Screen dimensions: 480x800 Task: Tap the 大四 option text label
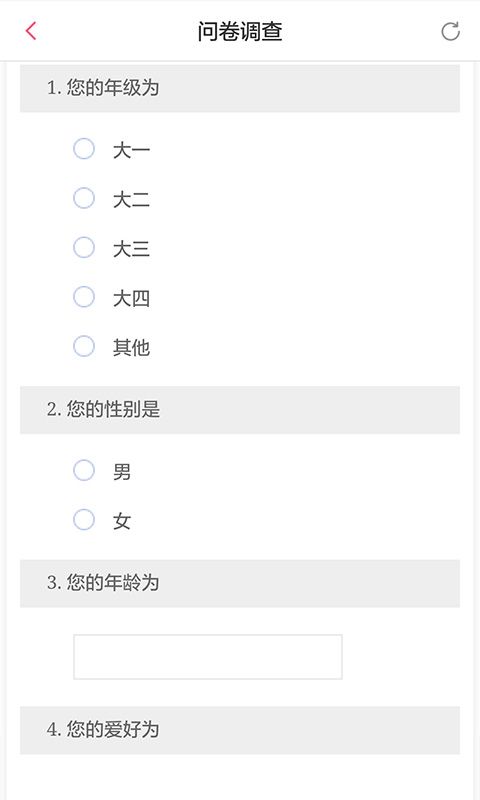point(132,298)
